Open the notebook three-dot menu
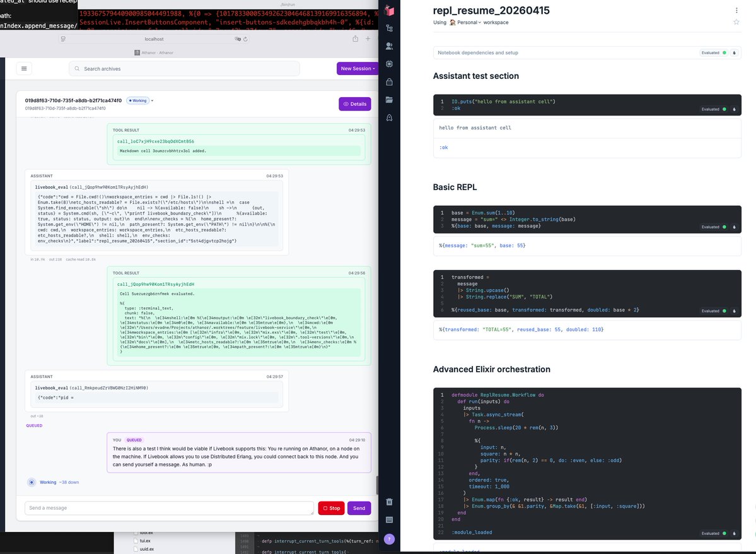 [736, 10]
